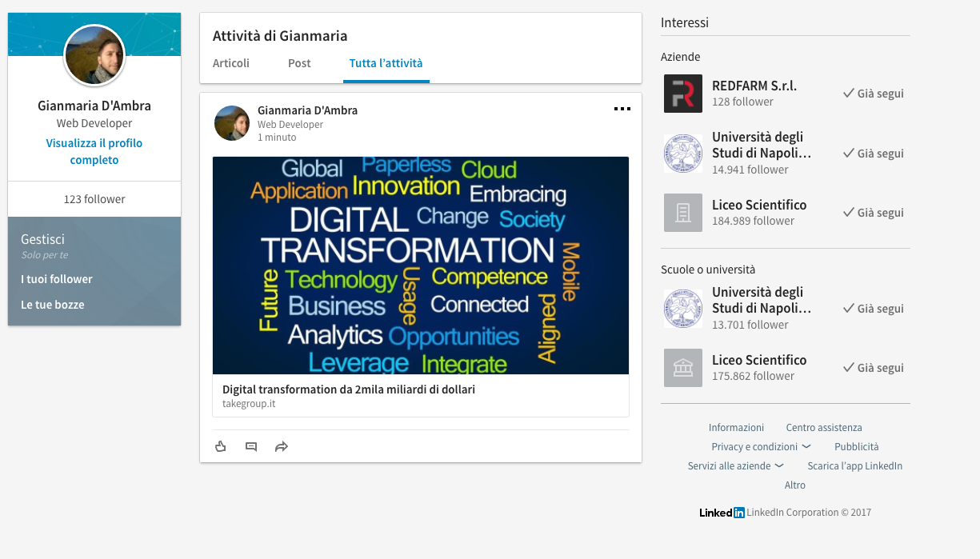
Task: Open the REDFARM S.r.l. company logo
Action: [x=683, y=94]
